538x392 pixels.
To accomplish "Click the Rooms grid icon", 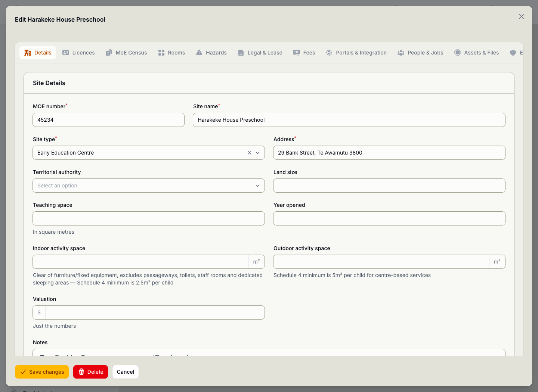I will pos(161,53).
